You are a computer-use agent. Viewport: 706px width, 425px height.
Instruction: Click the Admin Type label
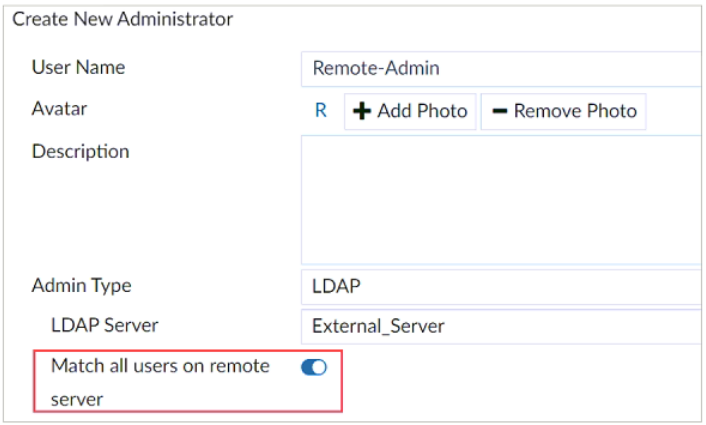coord(81,286)
